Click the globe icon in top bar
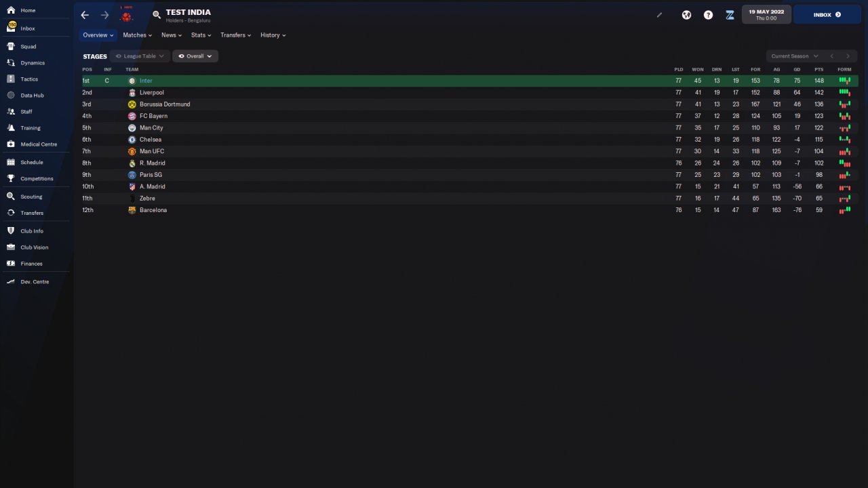This screenshot has height=488, width=868. click(686, 15)
